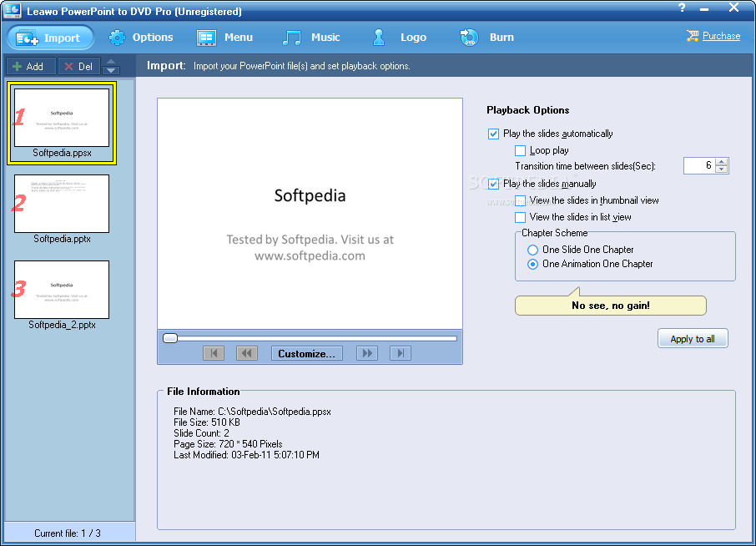Enable the Loop play checkbox
This screenshot has width=756, height=546.
(520, 150)
